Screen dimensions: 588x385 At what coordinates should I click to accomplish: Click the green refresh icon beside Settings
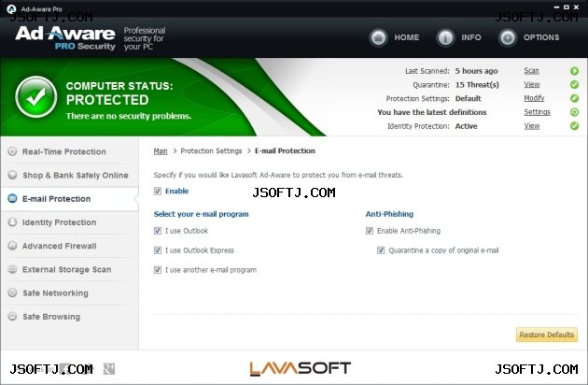[x=574, y=112]
